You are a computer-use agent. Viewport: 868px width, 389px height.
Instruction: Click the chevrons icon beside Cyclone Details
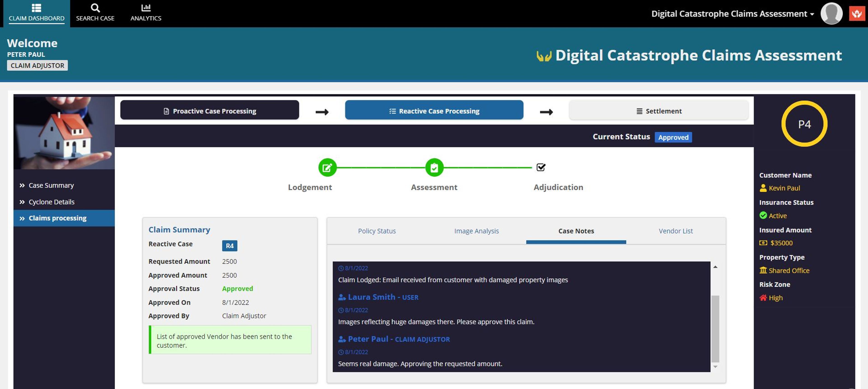(x=22, y=202)
